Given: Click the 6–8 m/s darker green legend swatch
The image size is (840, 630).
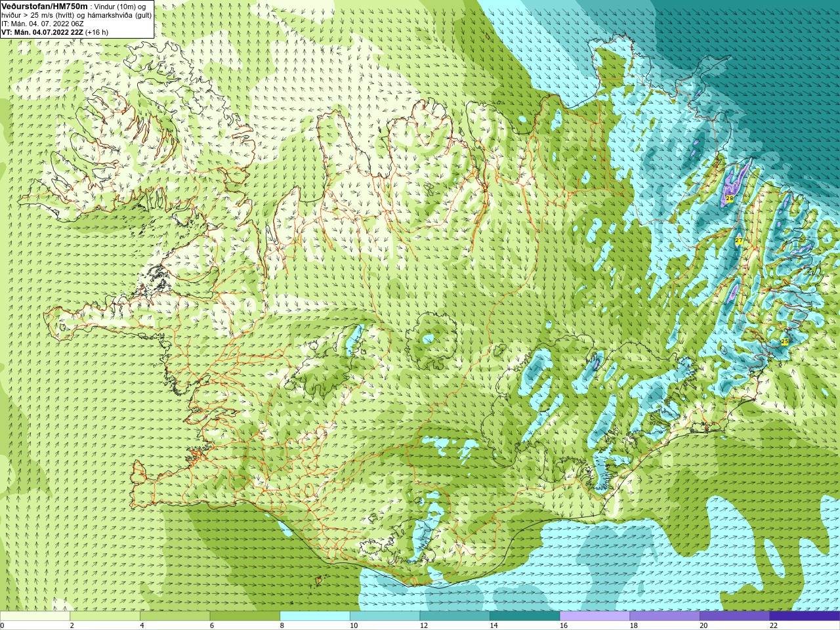Looking at the screenshot, I should point(245,616).
